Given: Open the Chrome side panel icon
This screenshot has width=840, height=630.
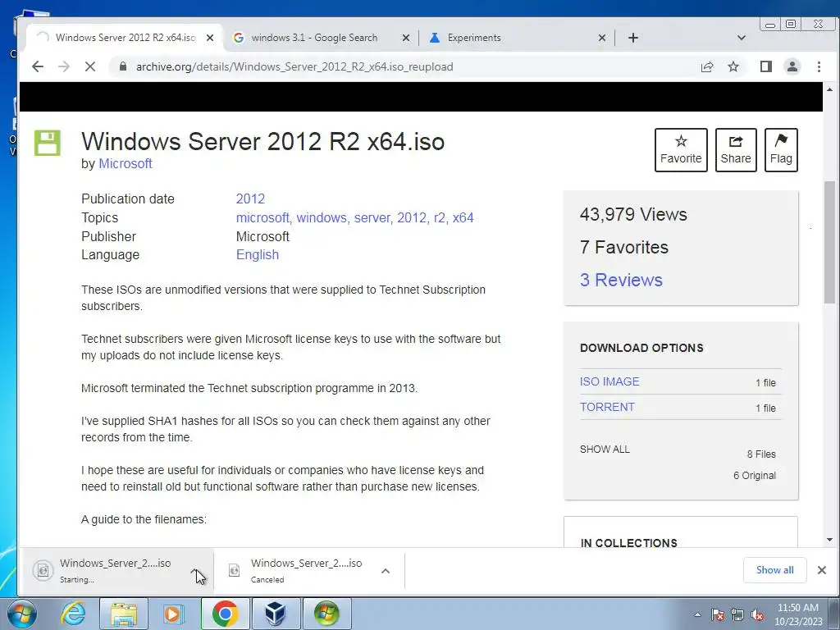Looking at the screenshot, I should point(766,66).
